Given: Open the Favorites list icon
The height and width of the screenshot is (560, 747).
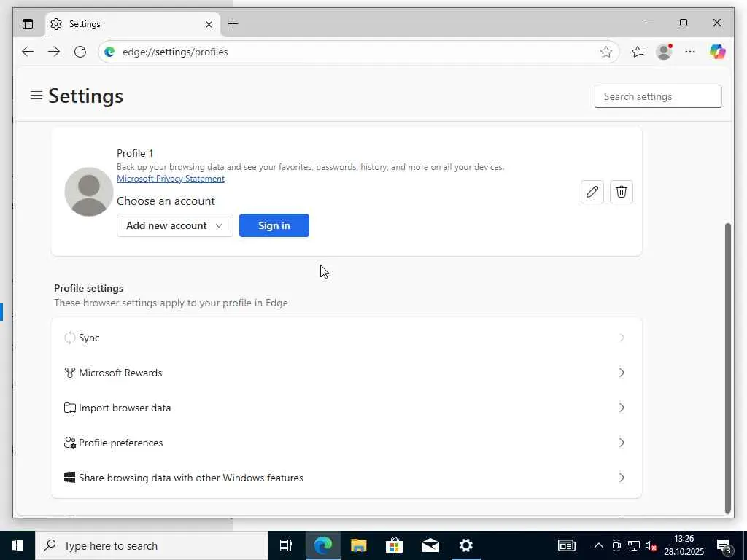Looking at the screenshot, I should point(638,52).
